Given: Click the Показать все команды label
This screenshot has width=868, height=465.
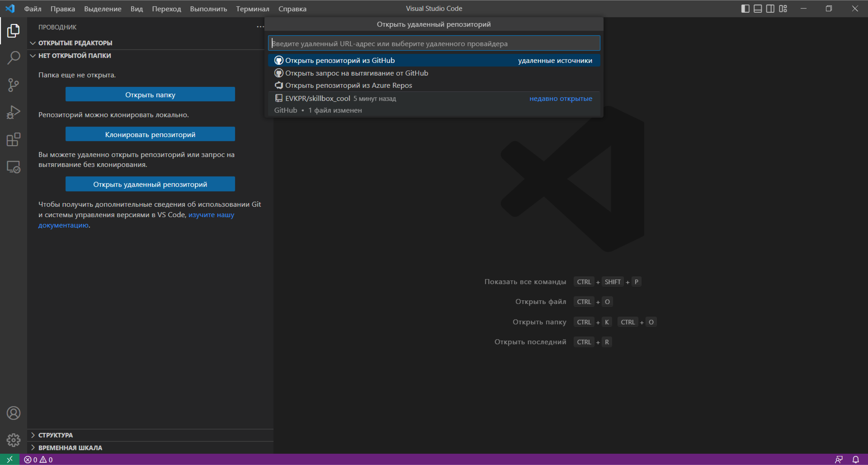Looking at the screenshot, I should 525,281.
